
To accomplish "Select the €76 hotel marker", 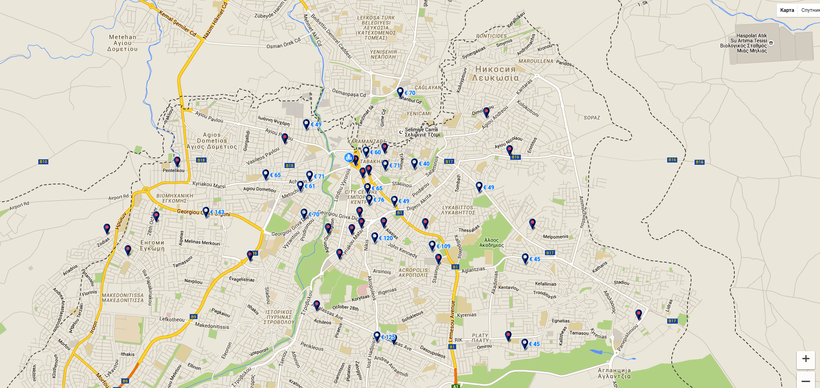I will (375, 199).
